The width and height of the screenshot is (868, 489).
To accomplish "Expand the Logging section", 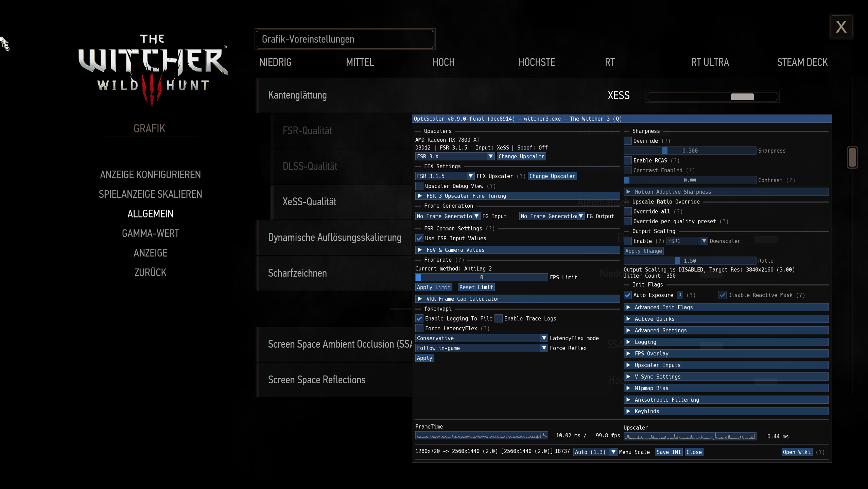I will pos(726,342).
